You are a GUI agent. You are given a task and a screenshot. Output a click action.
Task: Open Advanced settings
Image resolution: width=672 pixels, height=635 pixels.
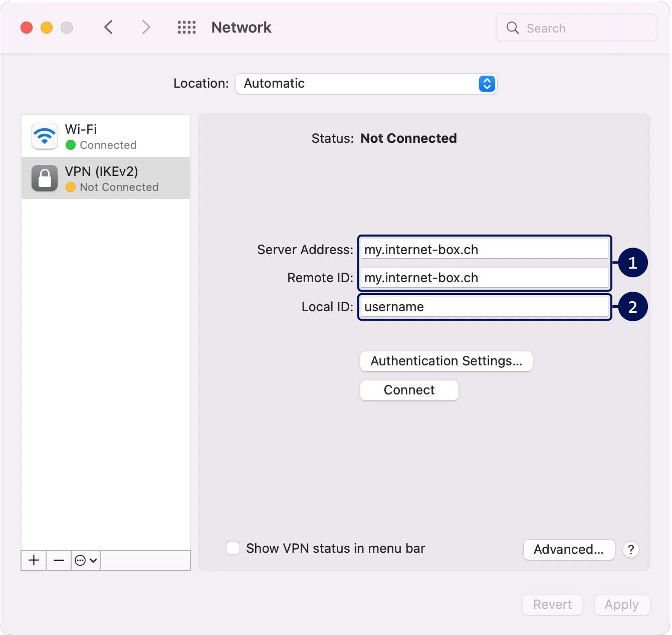(569, 550)
